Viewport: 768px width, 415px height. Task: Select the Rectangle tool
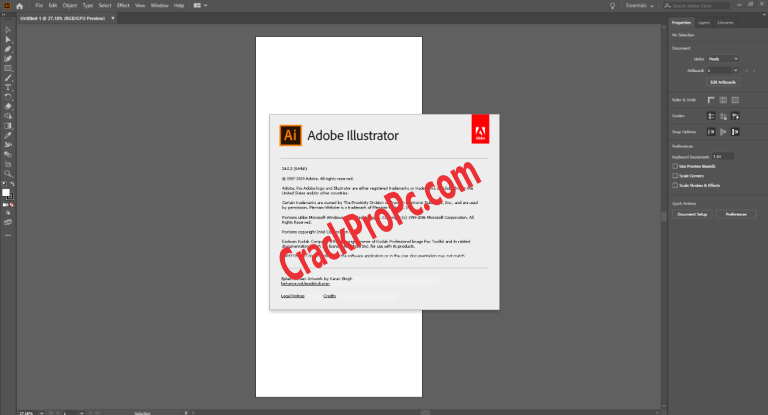coord(8,68)
